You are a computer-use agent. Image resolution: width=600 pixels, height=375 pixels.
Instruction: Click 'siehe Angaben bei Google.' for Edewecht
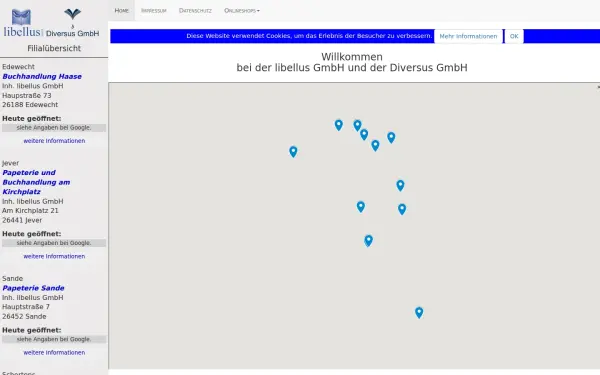click(54, 128)
